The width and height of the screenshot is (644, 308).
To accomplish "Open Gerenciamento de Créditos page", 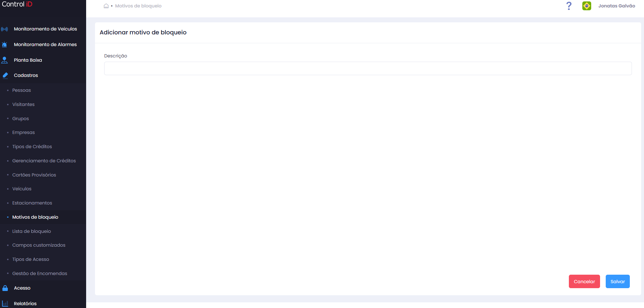I will click(x=44, y=161).
